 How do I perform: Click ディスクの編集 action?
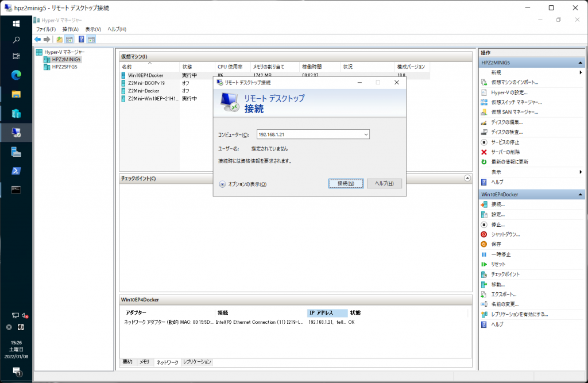pyautogui.click(x=506, y=122)
